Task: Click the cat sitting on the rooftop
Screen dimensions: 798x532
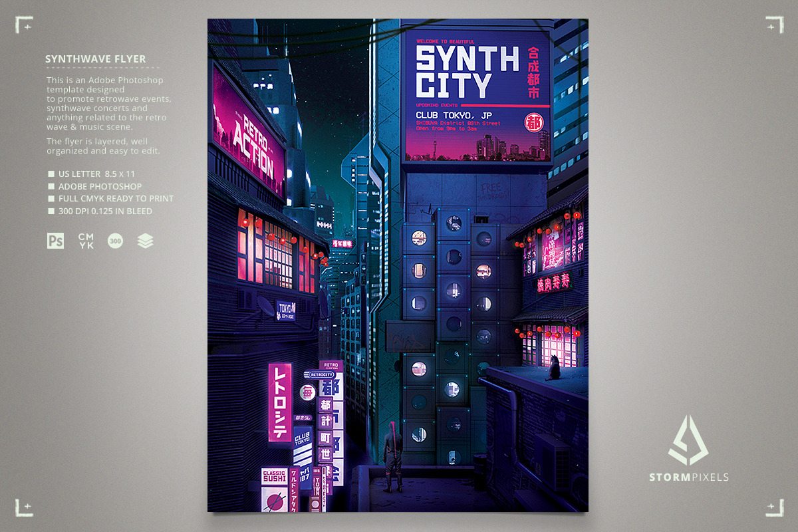Action: click(x=552, y=368)
